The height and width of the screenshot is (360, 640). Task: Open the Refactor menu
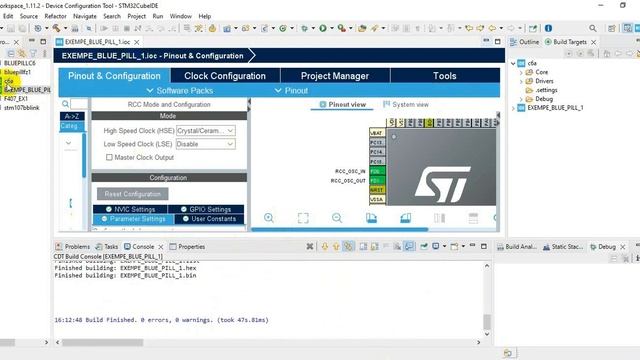[55, 16]
